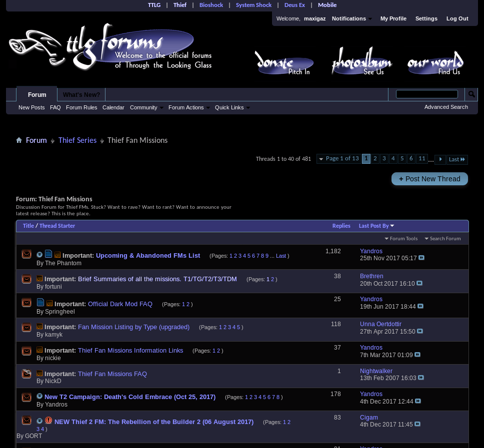
Task: Open the Fan Mission Listing by Type thread
Action: pos(133,327)
